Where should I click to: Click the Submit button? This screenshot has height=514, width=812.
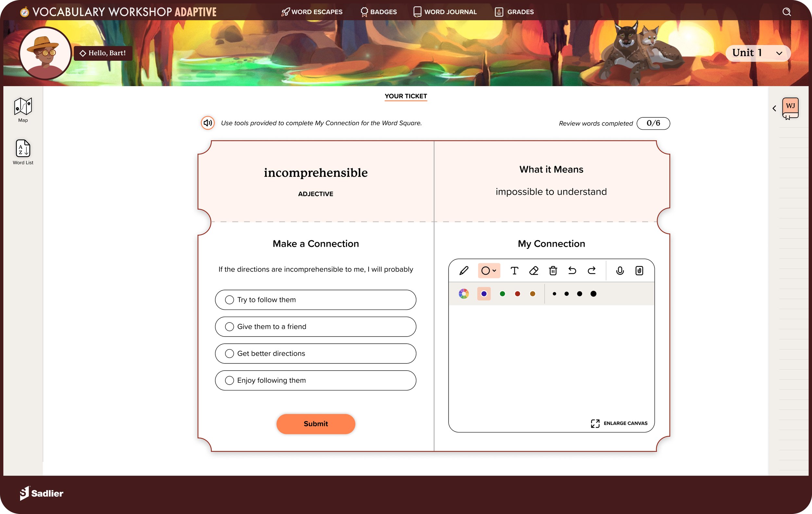[316, 424]
